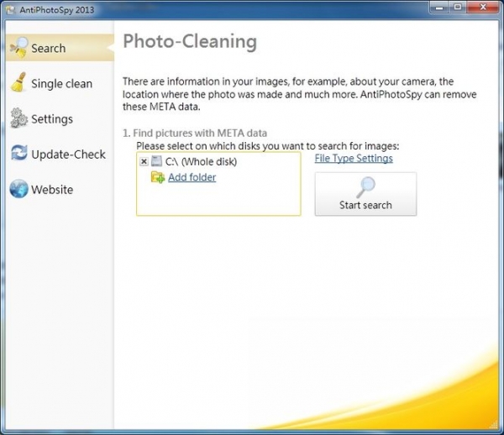This screenshot has height=435, width=504.
Task: Maximize the AntiPhotoSpy 2013 window
Action: click(458, 8)
